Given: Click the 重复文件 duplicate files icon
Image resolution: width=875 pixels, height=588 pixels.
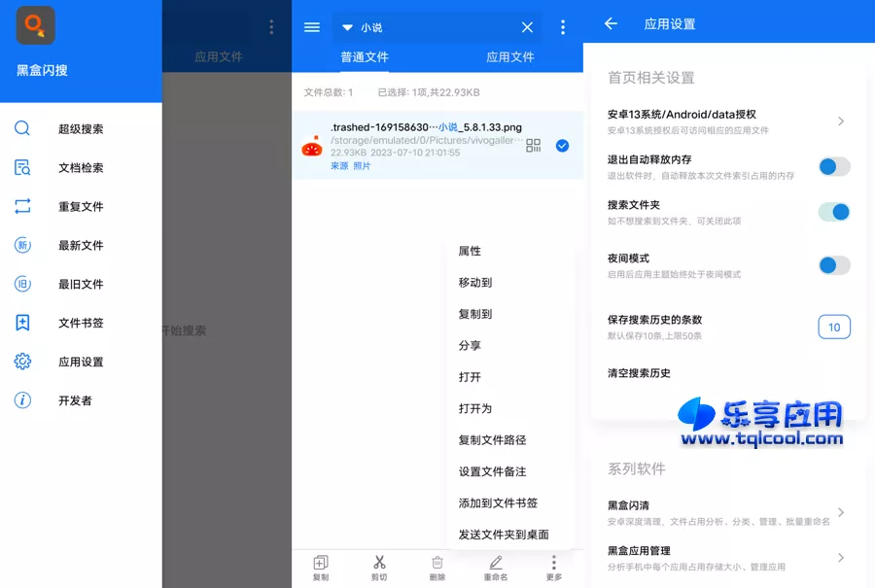Looking at the screenshot, I should coord(22,205).
